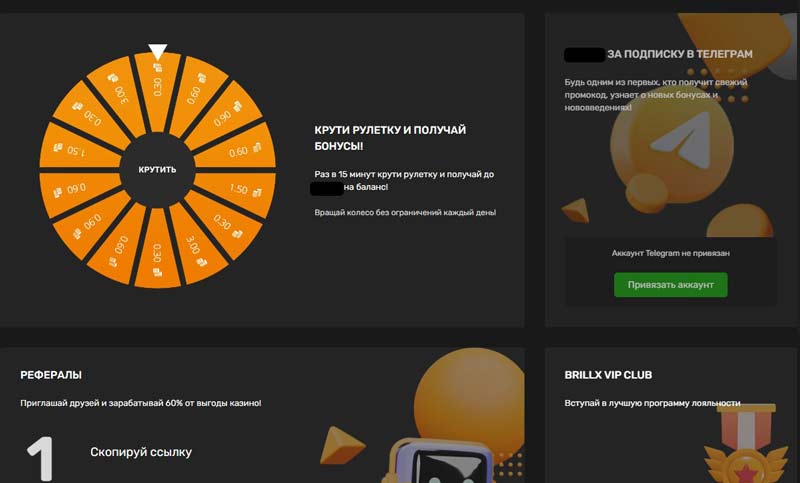Click the 0.30 segment under the pointer
Image resolution: width=800 pixels, height=483 pixels.
(x=158, y=87)
